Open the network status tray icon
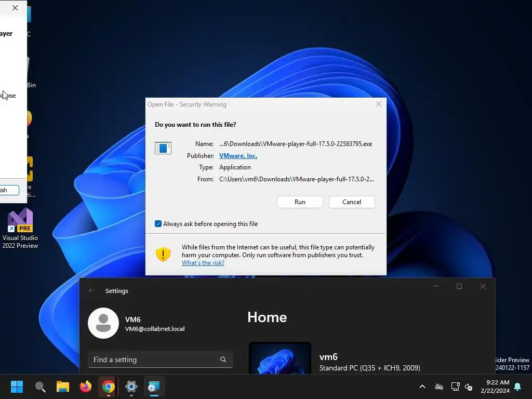 click(x=455, y=387)
